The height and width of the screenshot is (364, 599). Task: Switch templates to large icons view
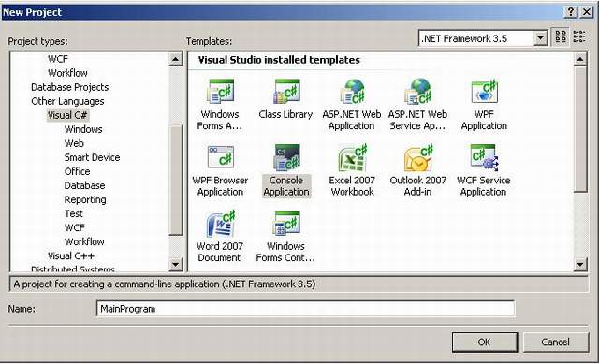561,37
